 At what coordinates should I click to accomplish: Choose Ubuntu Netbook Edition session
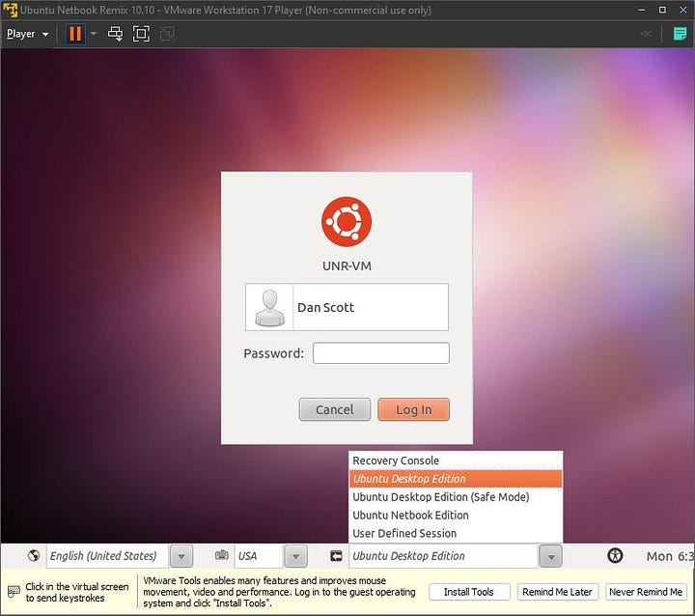pos(456,515)
